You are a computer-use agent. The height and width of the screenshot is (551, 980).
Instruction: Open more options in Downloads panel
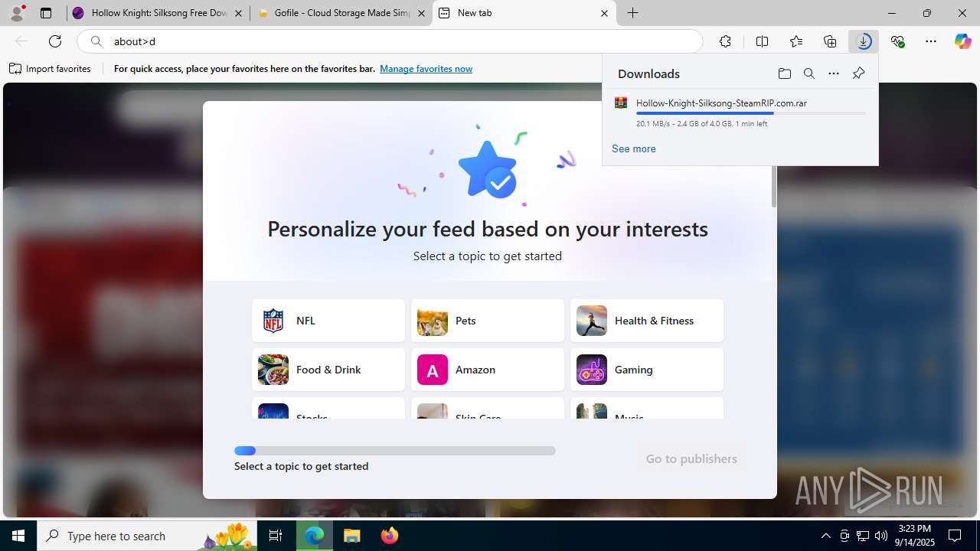(834, 73)
